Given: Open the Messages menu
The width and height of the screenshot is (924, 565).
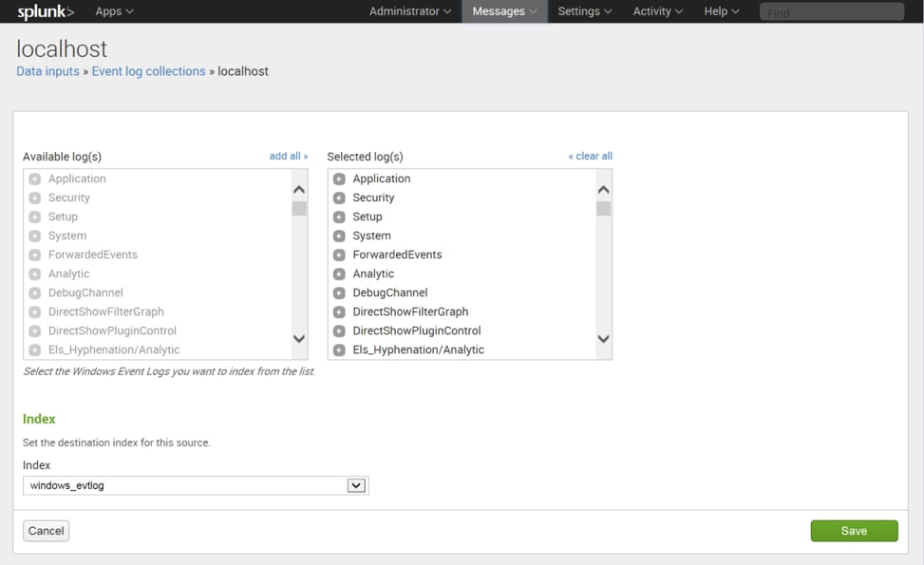Looking at the screenshot, I should pos(504,11).
